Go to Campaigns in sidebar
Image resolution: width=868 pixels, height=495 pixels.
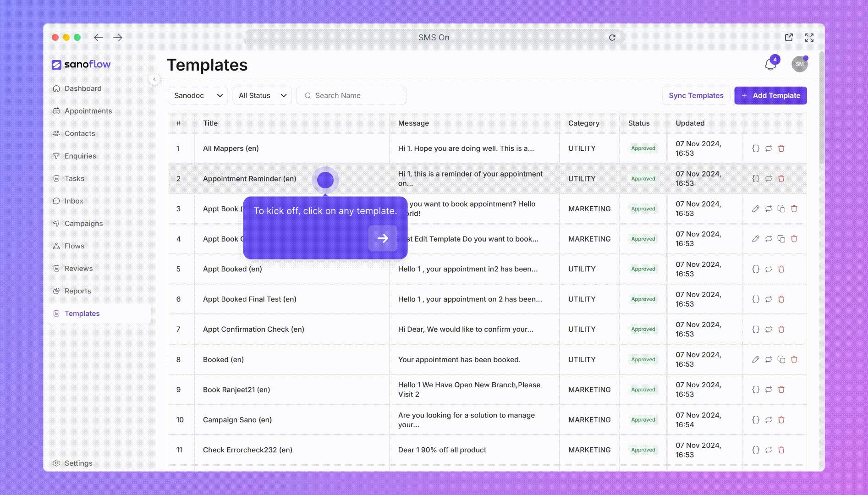tap(83, 224)
